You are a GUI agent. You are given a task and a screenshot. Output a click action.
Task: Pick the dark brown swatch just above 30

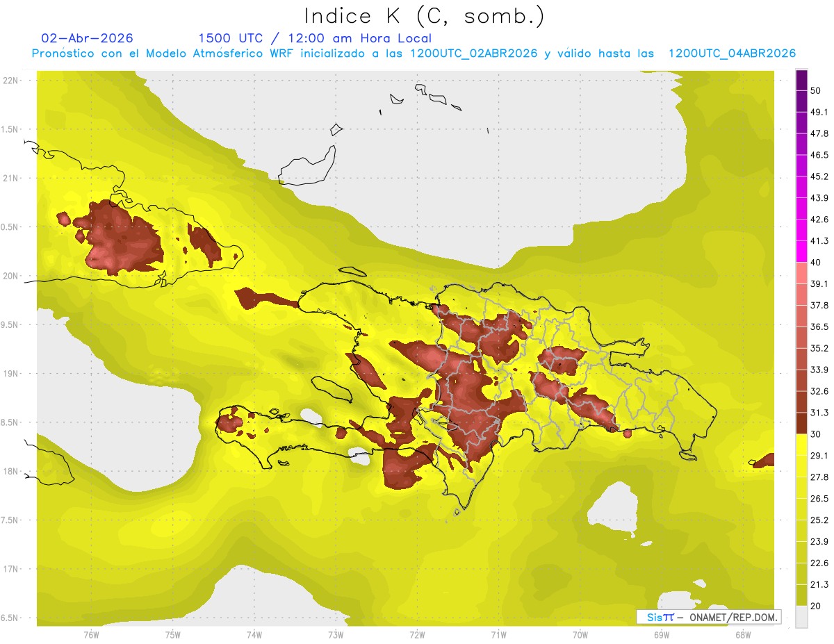801,424
